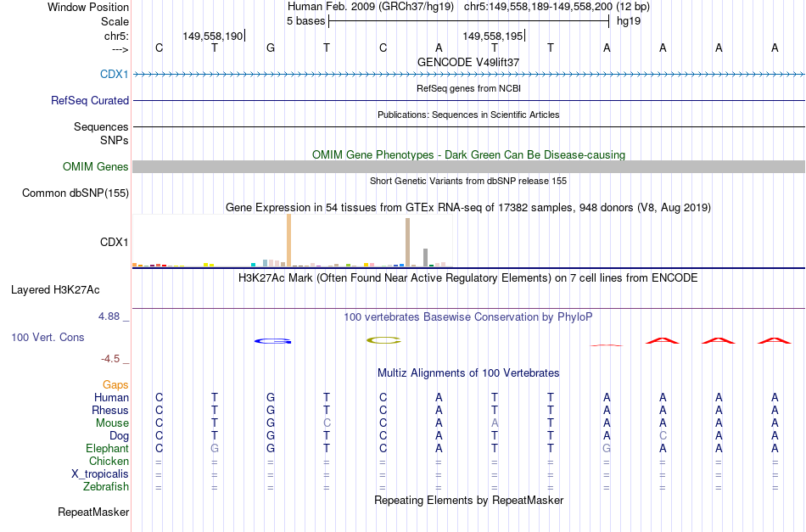
Task: Select the Rhesus species label
Action: click(x=110, y=410)
